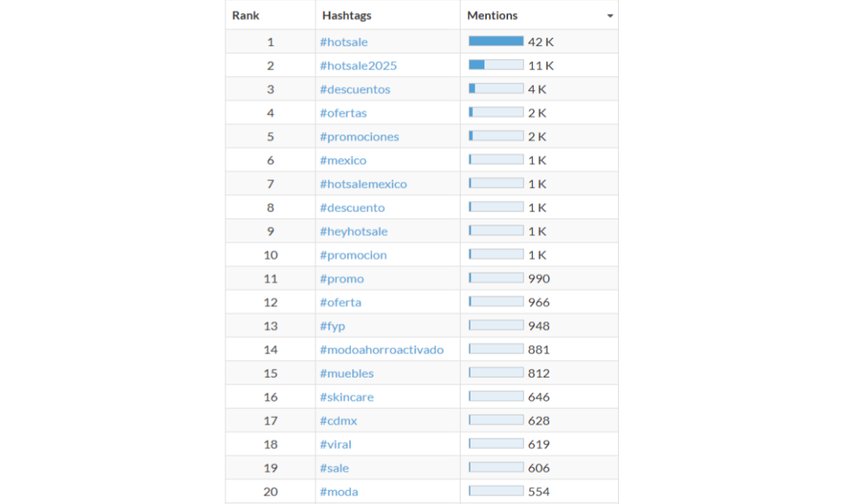Screen dimensions: 845x504
Task: Open the #hotsale2025 hashtag link
Action: pos(358,66)
